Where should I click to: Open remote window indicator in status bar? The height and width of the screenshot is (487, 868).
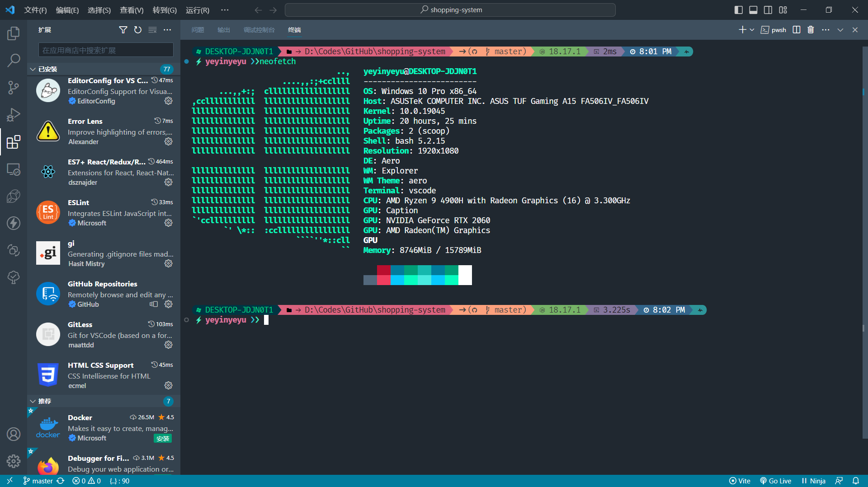(x=9, y=481)
